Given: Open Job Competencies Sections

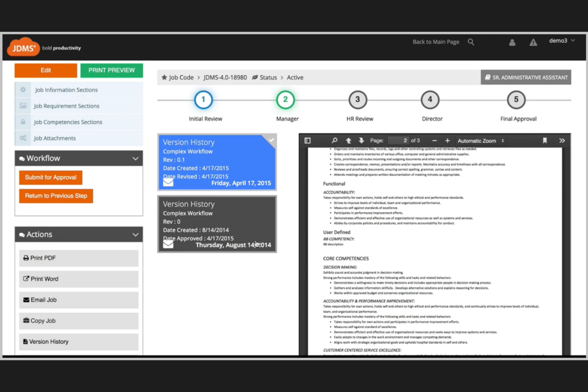Looking at the screenshot, I should (68, 122).
